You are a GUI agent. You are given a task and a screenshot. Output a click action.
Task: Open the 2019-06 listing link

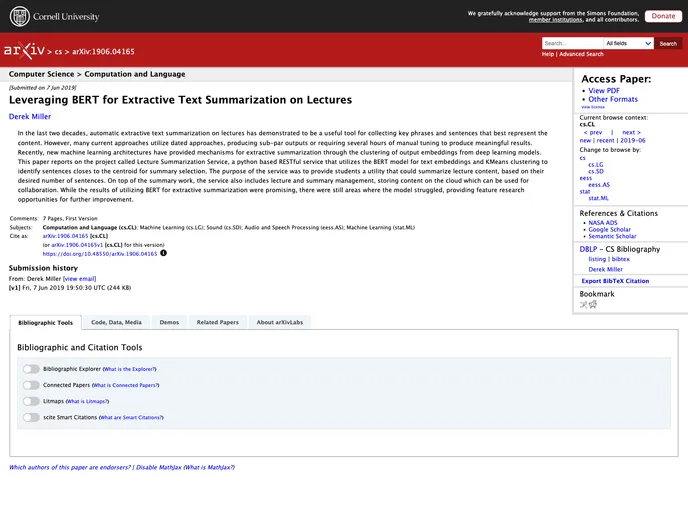633,140
